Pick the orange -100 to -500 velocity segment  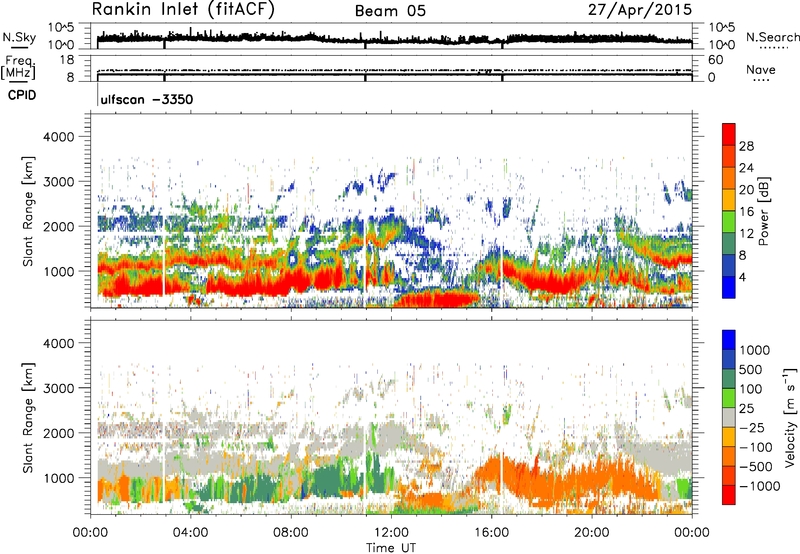[729, 457]
